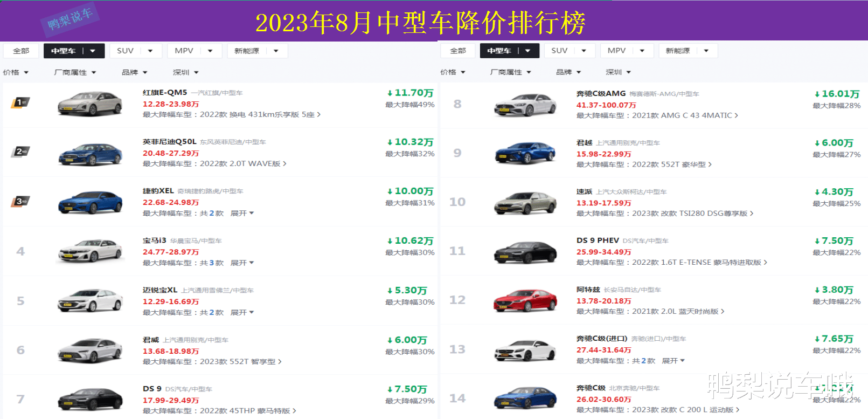
Task: Select the left panel MPV tab
Action: [x=194, y=51]
